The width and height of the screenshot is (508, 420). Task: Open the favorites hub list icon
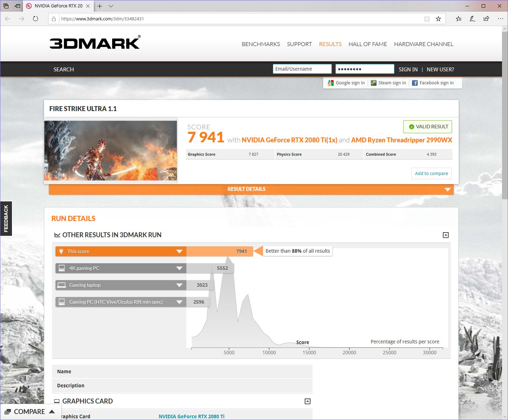pyautogui.click(x=458, y=19)
